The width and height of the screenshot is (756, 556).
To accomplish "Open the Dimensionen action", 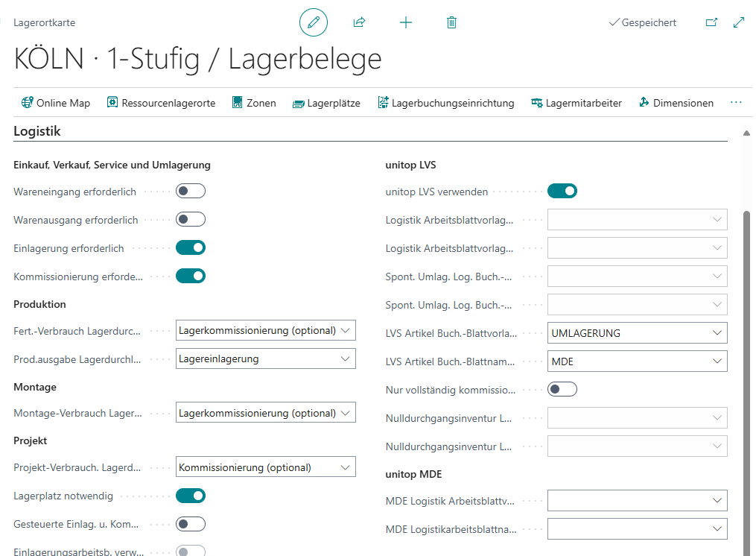I will (675, 102).
